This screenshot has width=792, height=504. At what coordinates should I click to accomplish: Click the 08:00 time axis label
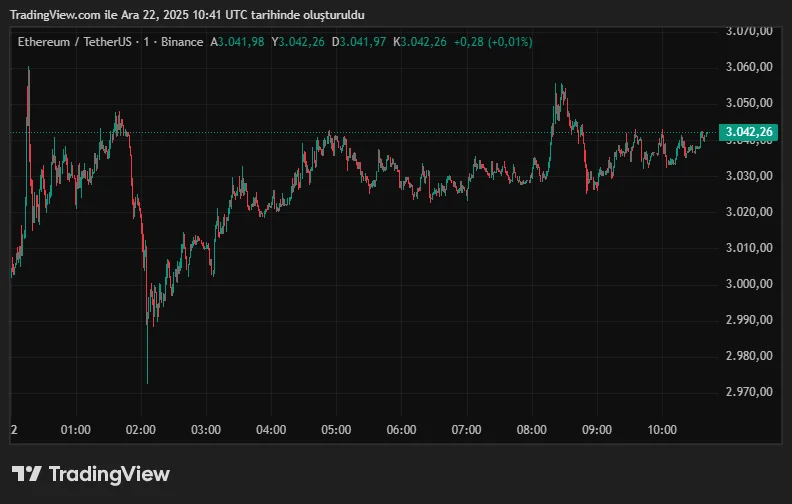click(x=531, y=430)
